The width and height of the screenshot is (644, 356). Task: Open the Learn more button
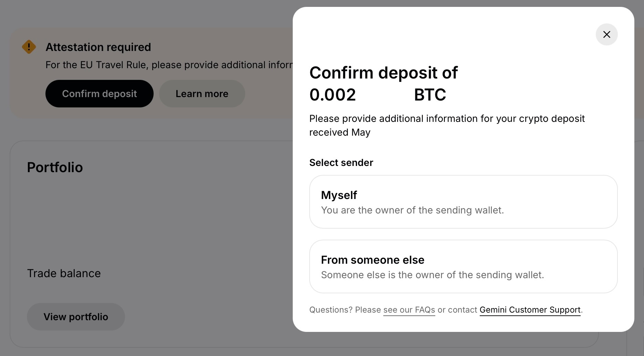tap(202, 94)
